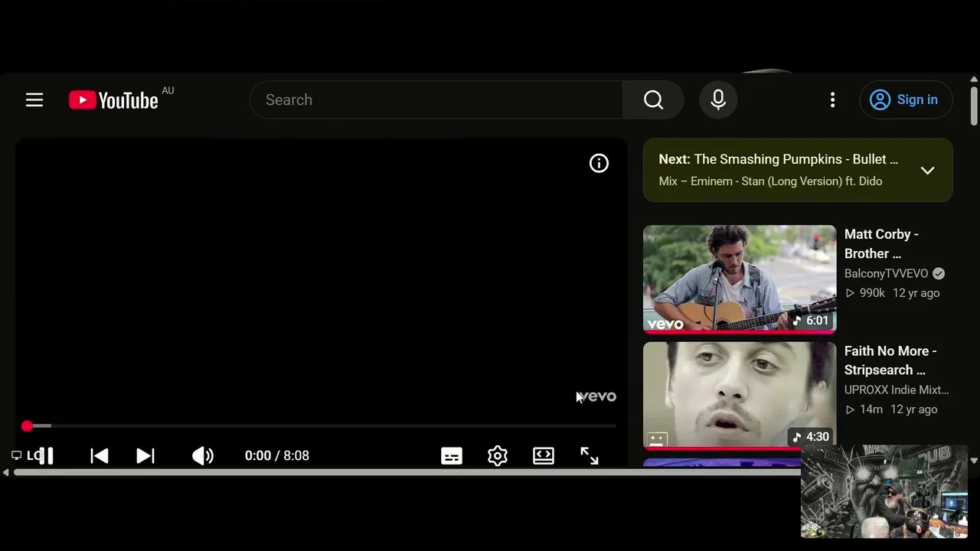Visit the UPROXX Indie Mixtape channel
This screenshot has width=980, height=551.
click(897, 390)
